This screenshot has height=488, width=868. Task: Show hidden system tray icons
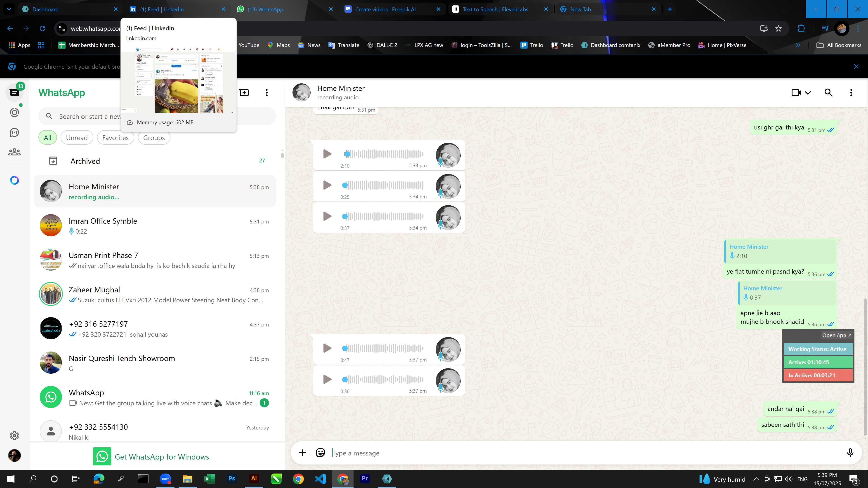(x=756, y=479)
